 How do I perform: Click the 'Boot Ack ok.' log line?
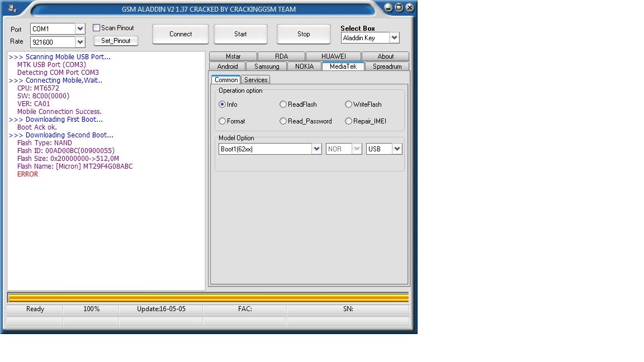pos(37,127)
